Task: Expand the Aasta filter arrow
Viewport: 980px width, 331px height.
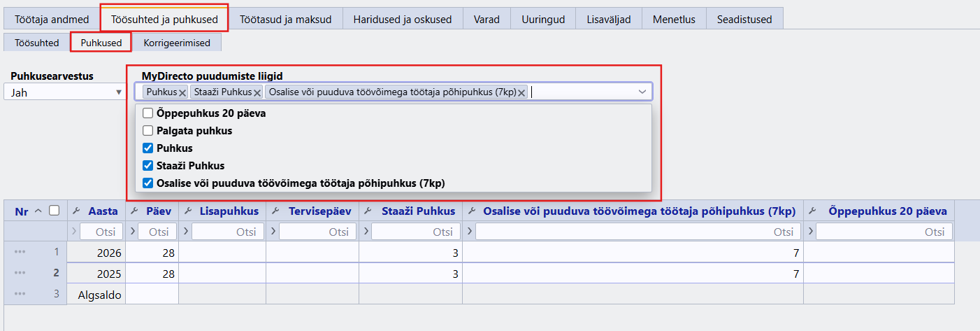Action: pos(74,231)
